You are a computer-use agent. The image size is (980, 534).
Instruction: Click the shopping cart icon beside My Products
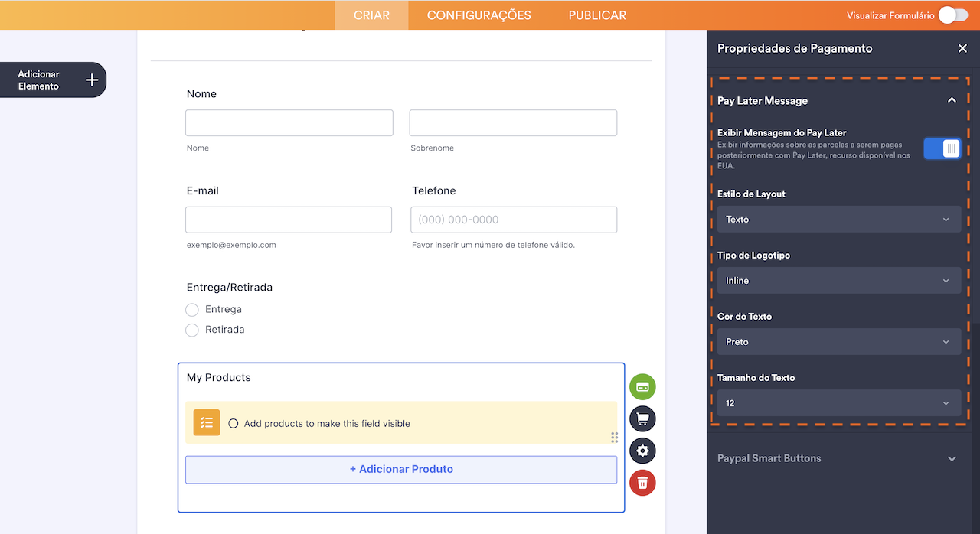[x=642, y=418]
